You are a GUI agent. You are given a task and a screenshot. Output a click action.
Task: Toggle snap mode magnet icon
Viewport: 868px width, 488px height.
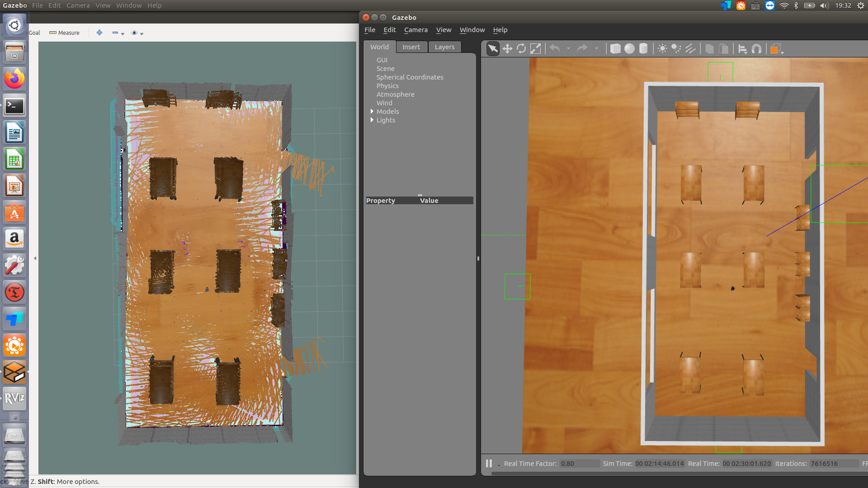[756, 49]
